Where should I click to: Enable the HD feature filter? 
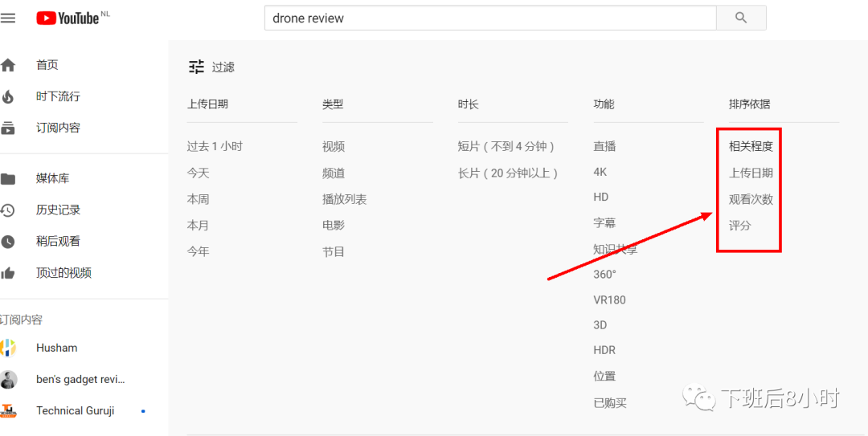(x=600, y=197)
